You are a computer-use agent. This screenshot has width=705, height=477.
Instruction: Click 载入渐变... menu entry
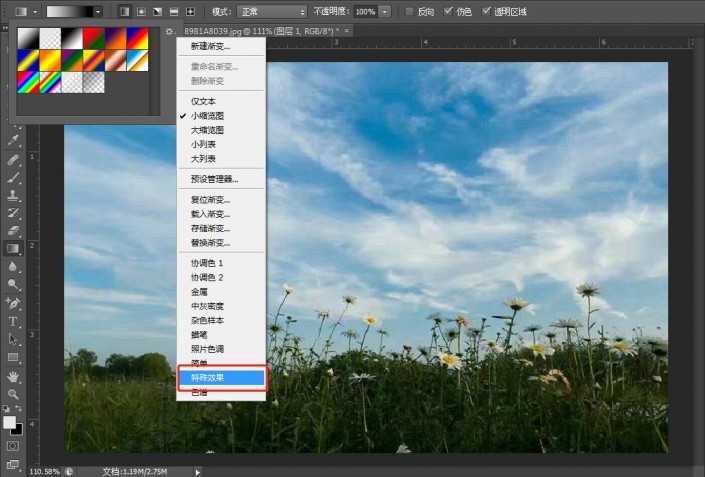[x=210, y=214]
